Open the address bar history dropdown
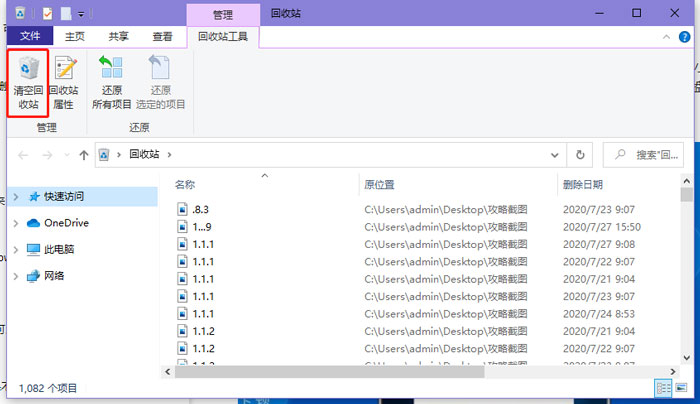The width and height of the screenshot is (700, 404). point(556,155)
